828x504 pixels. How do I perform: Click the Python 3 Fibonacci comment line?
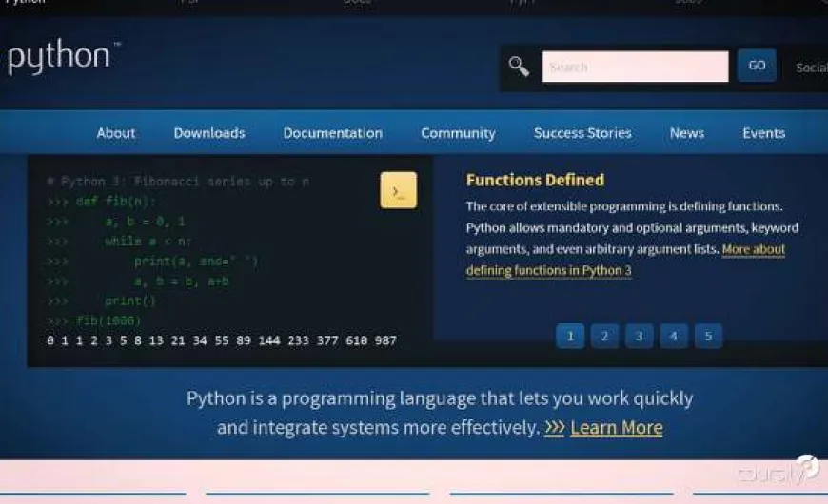(x=178, y=182)
